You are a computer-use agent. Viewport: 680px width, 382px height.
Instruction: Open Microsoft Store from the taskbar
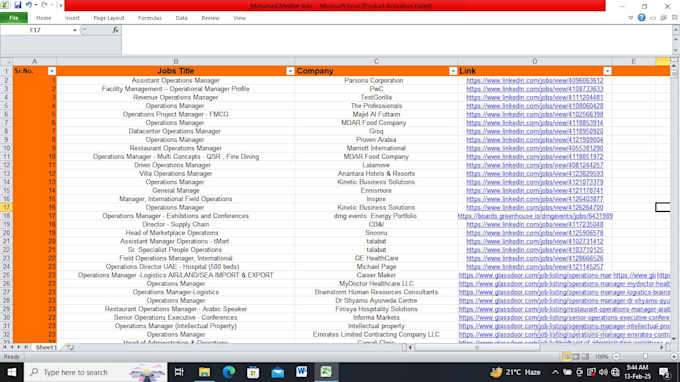tap(253, 372)
